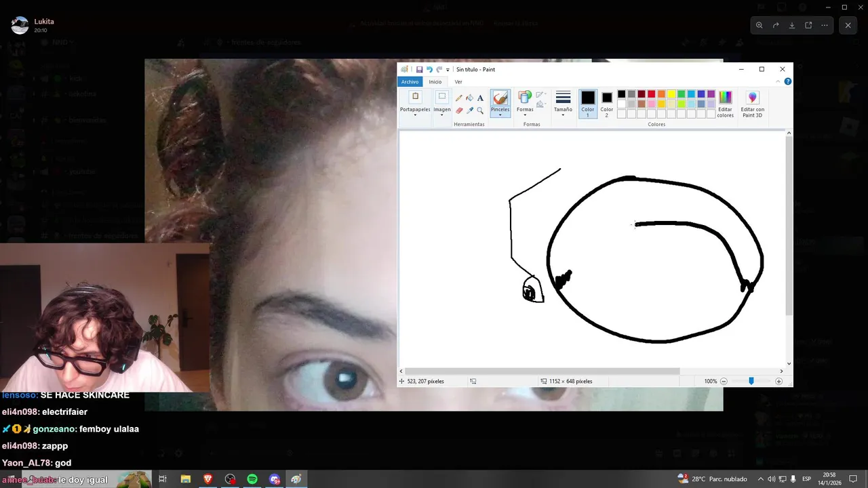Expand the Imagen dropdown arrow
This screenshot has height=488, width=868.
[x=442, y=115]
